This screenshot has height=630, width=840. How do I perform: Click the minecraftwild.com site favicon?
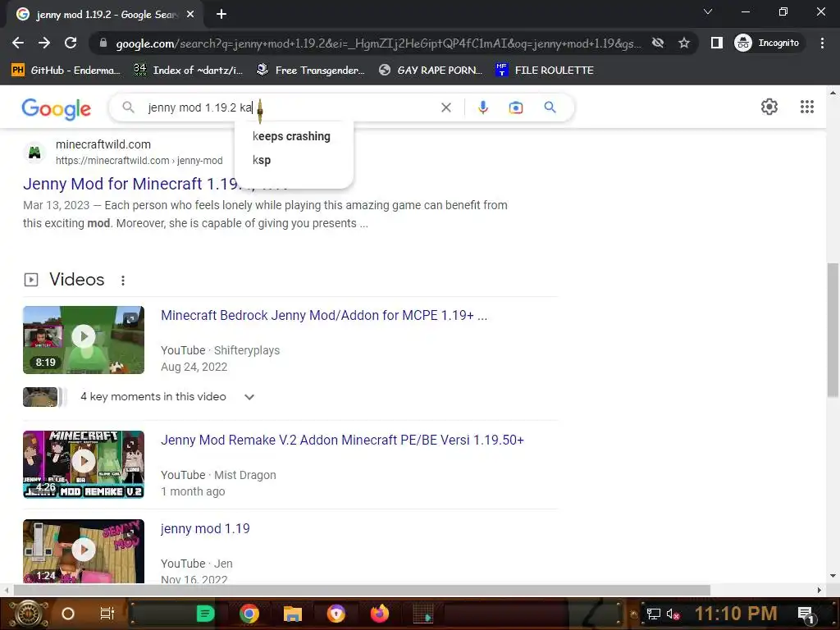[x=34, y=152]
